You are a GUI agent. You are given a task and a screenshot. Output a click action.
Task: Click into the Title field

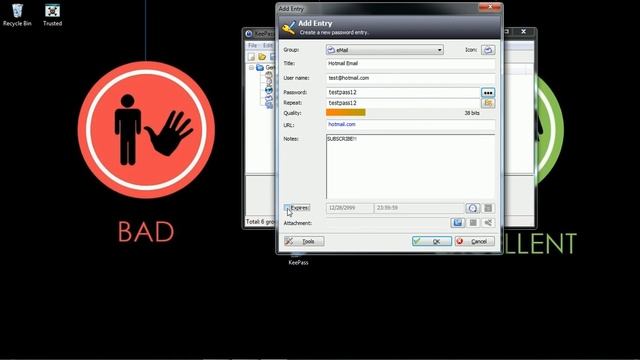coord(411,64)
